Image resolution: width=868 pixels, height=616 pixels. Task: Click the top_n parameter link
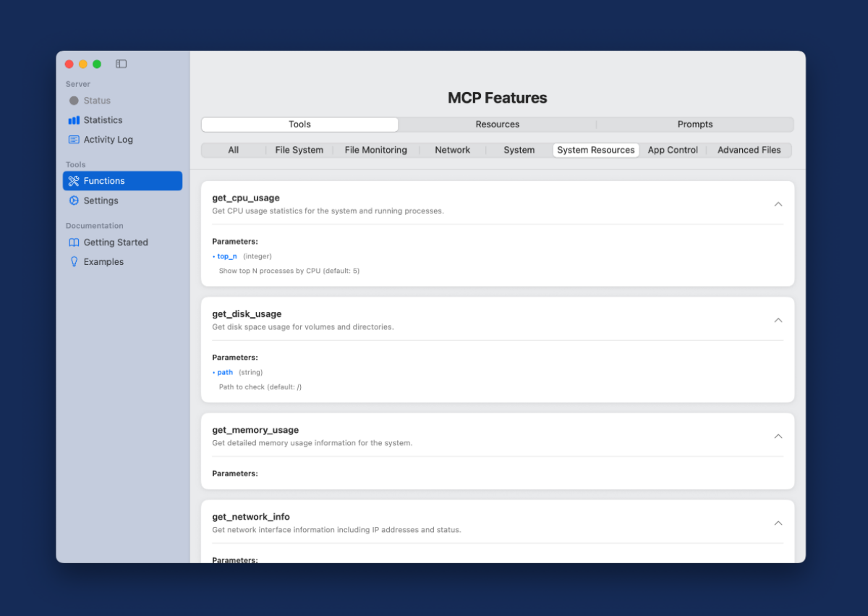coord(227,256)
